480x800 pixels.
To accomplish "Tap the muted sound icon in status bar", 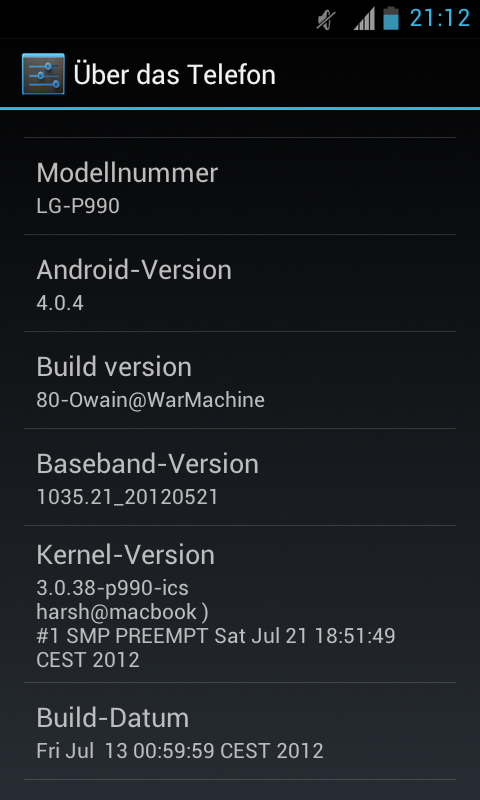I will coord(326,20).
